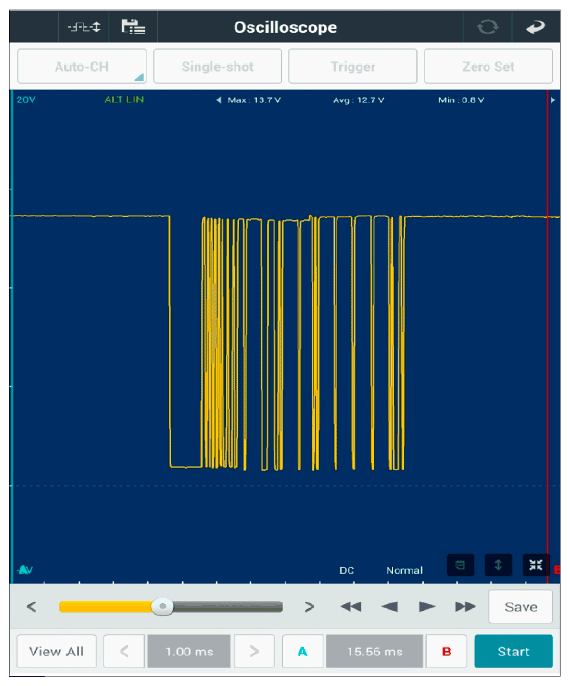
Task: Click the playback position slider handle
Action: (162, 607)
